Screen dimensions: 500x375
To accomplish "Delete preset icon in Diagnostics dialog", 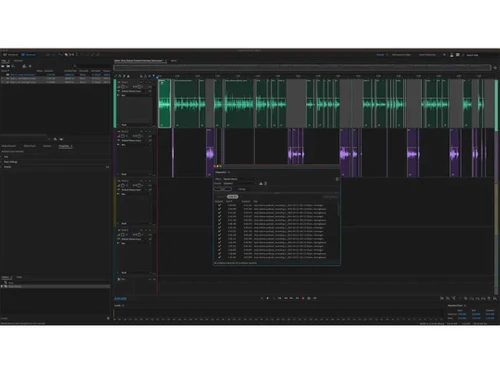I will (266, 183).
